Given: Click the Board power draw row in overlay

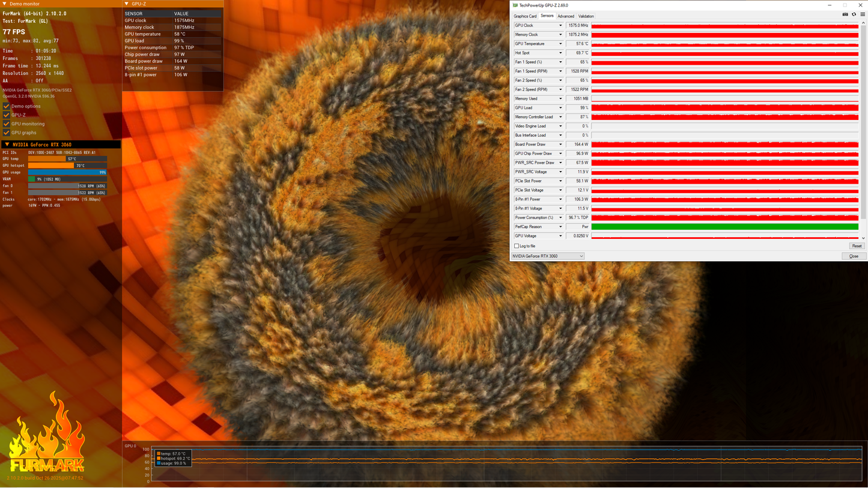Looking at the screenshot, I should 172,61.
